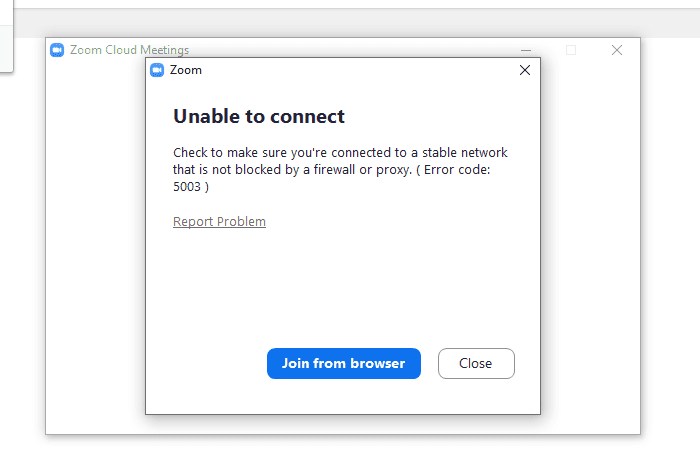Click the "Zoom Cloud Meetings" title text
Viewport: 700px width, 455px height.
coord(129,50)
